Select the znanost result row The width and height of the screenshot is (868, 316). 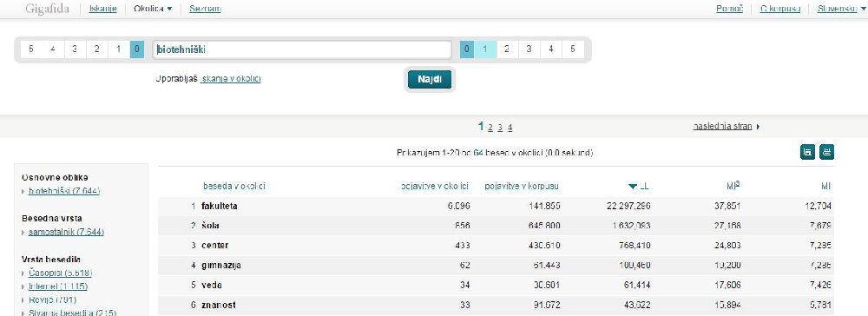point(496,306)
